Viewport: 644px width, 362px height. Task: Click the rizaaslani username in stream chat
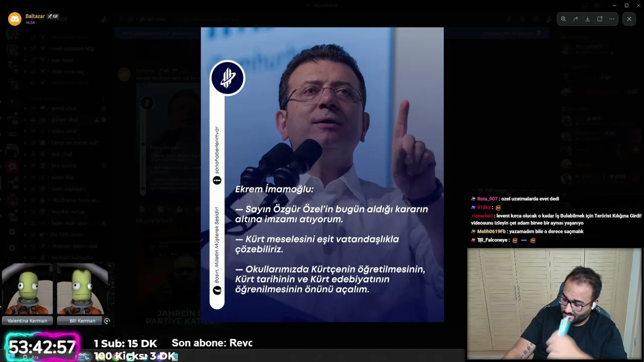(x=482, y=216)
